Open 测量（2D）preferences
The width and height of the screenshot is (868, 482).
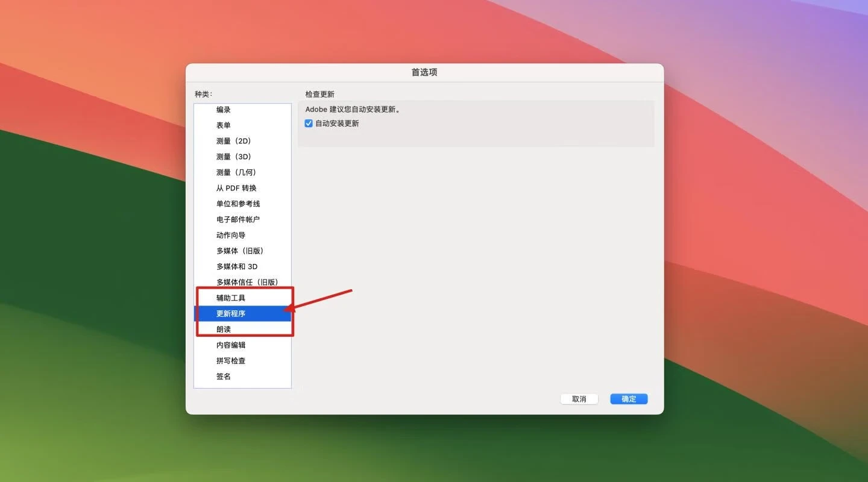click(x=233, y=141)
